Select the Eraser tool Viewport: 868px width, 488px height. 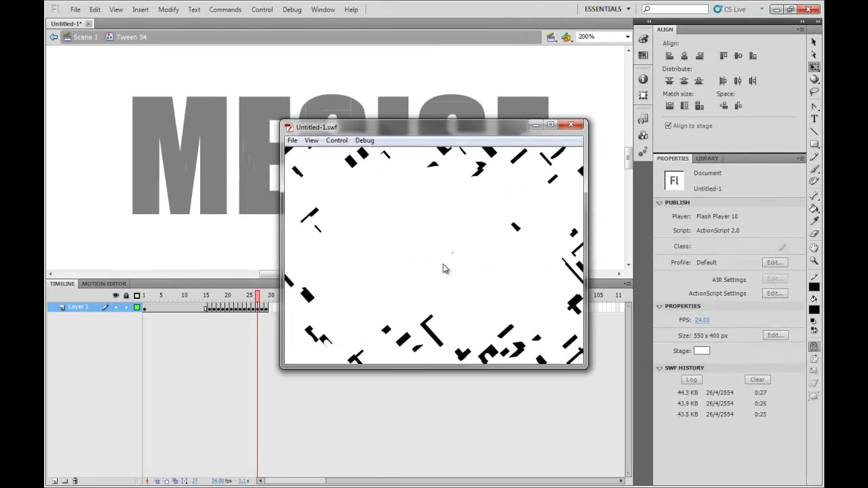pos(814,233)
